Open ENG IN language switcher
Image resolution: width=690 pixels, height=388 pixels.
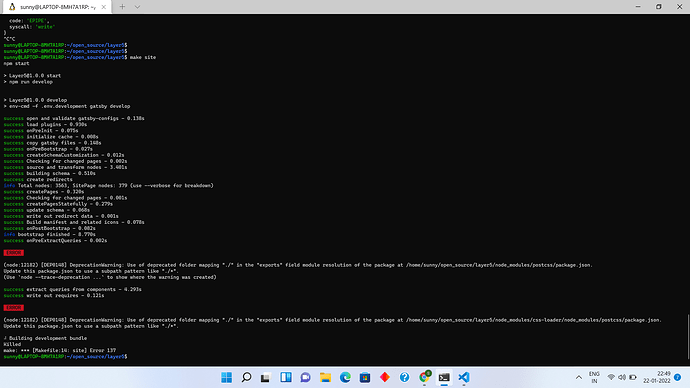coord(594,377)
